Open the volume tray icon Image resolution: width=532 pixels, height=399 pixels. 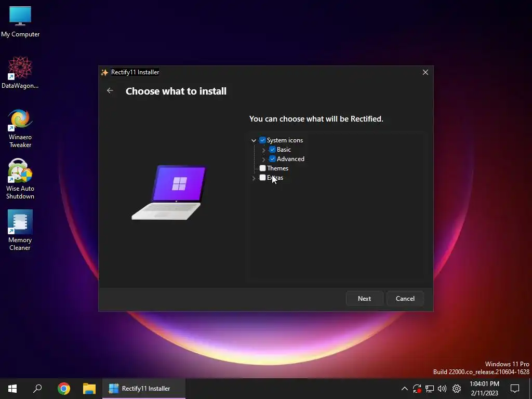click(x=442, y=389)
